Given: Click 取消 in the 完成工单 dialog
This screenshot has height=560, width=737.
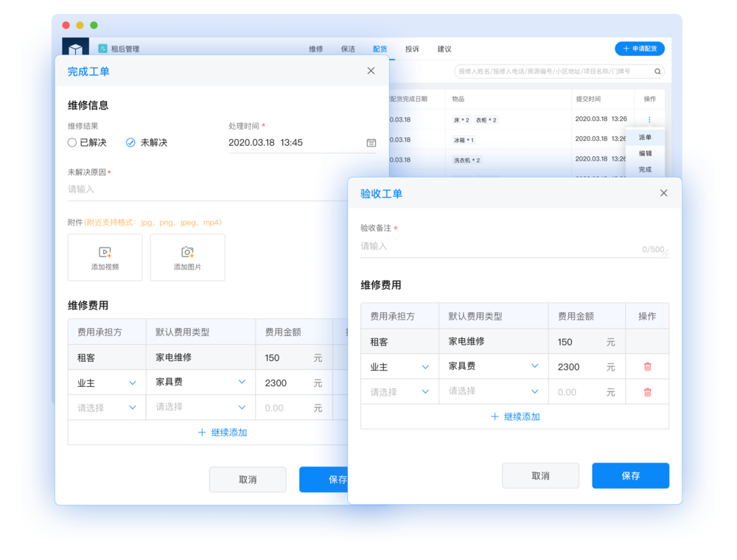Looking at the screenshot, I should [x=248, y=480].
